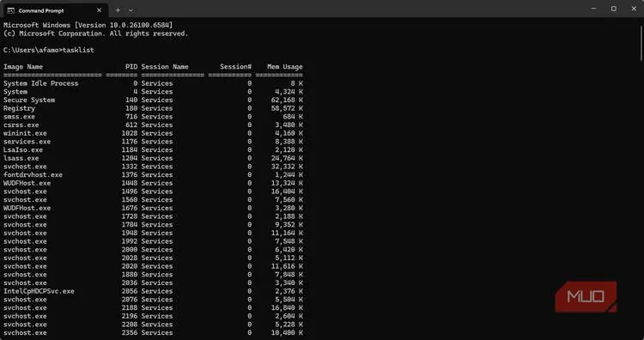This screenshot has height=340, width=644.
Task: Click the Secure System process name
Action: [29, 100]
